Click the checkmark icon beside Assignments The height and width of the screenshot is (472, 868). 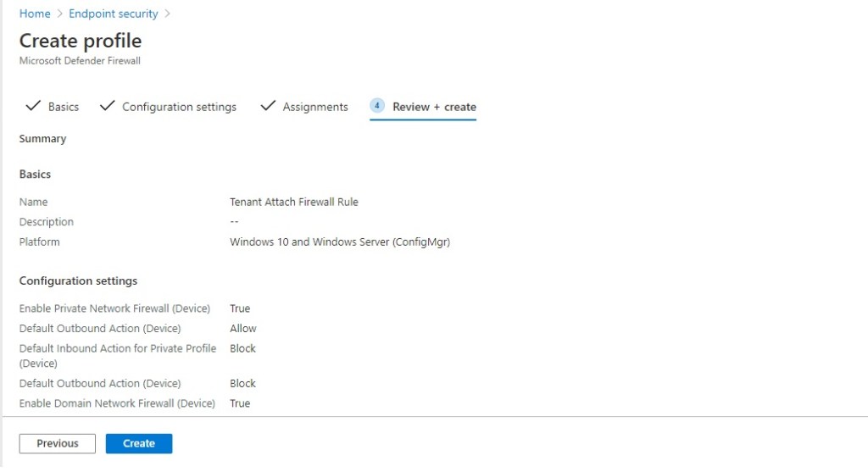coord(268,106)
